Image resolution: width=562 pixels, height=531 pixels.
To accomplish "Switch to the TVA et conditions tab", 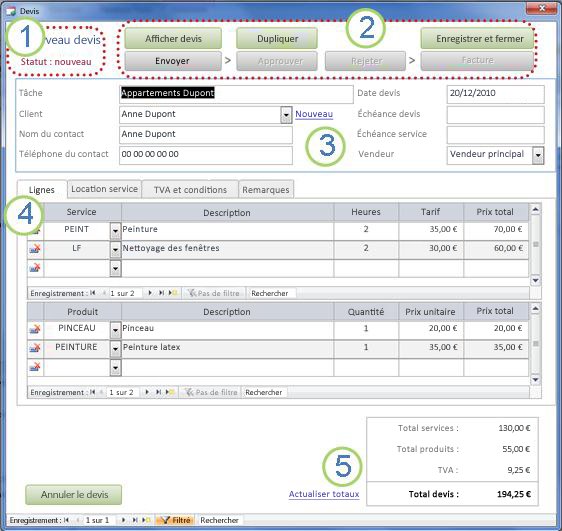I will pos(190,189).
